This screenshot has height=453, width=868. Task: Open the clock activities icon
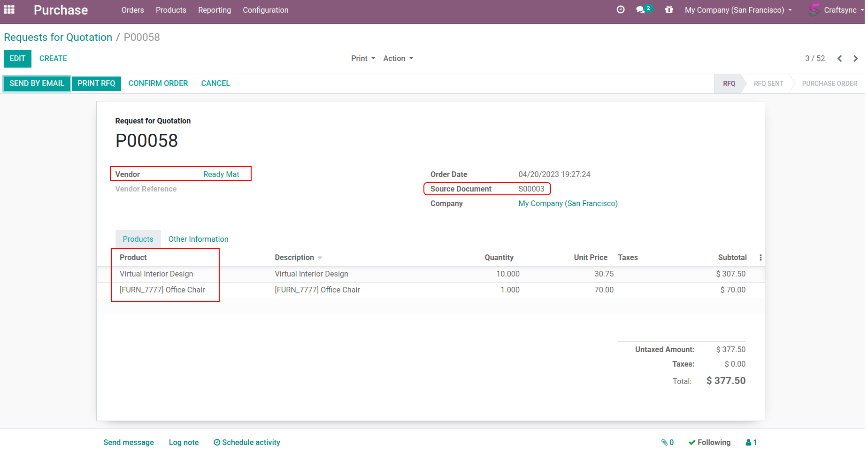[620, 10]
